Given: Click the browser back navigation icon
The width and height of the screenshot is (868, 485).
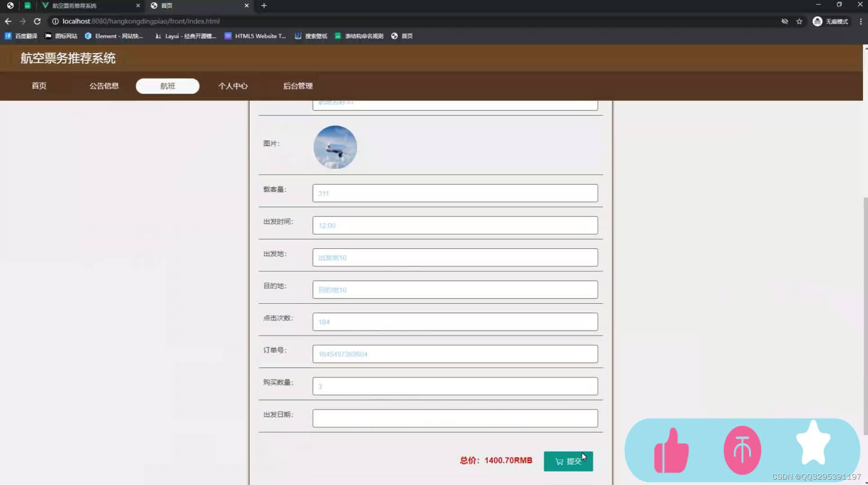Looking at the screenshot, I should (8, 21).
